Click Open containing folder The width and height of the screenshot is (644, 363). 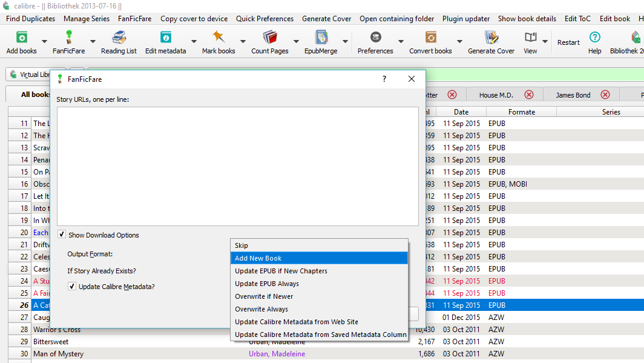(397, 19)
